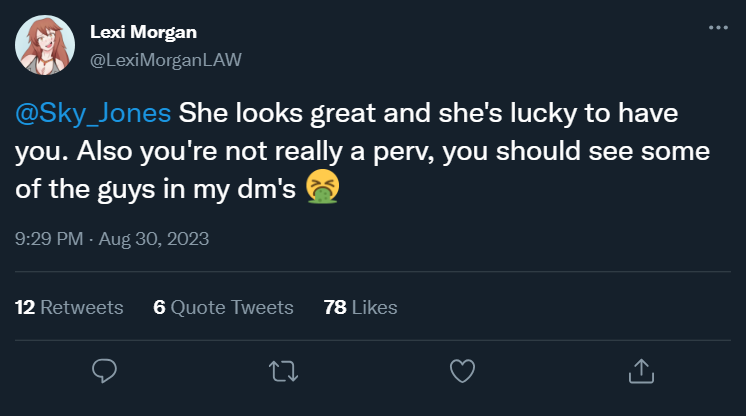The image size is (746, 416).
Task: View the 12 Retweets list
Action: pos(70,307)
